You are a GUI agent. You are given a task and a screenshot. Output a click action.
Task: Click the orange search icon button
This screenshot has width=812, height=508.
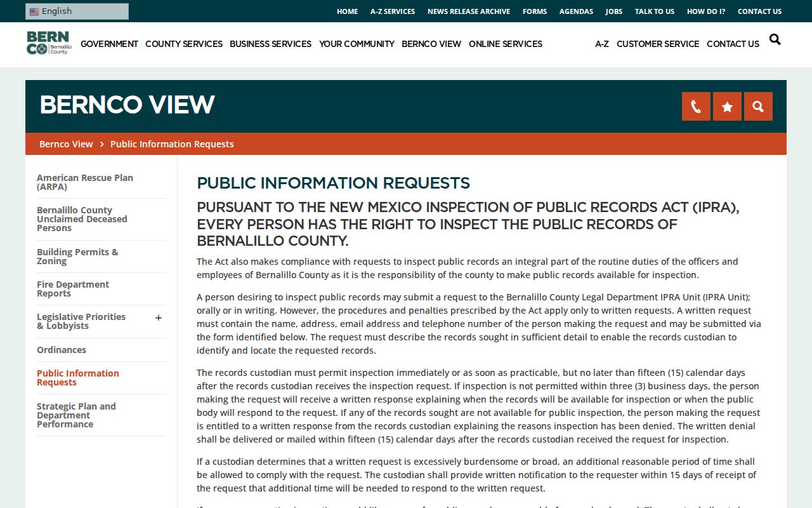[758, 107]
